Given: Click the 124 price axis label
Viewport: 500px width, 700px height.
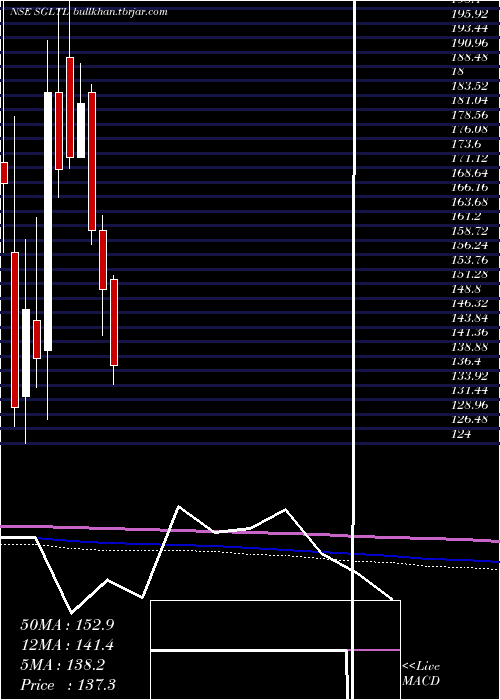Looking at the screenshot, I should pos(461,434).
